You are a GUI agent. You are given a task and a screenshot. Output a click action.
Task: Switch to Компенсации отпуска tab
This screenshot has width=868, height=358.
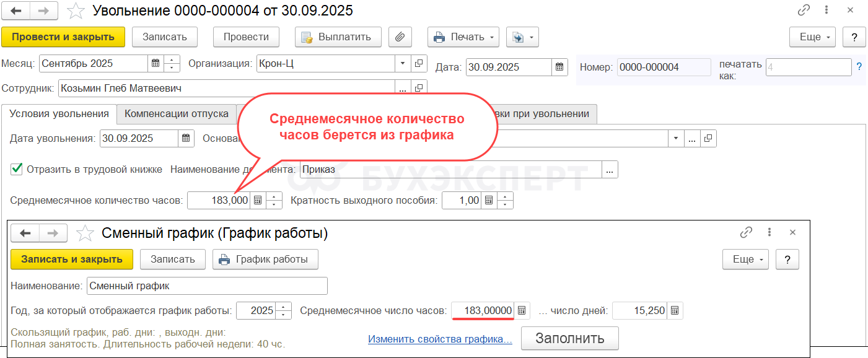pyautogui.click(x=177, y=113)
